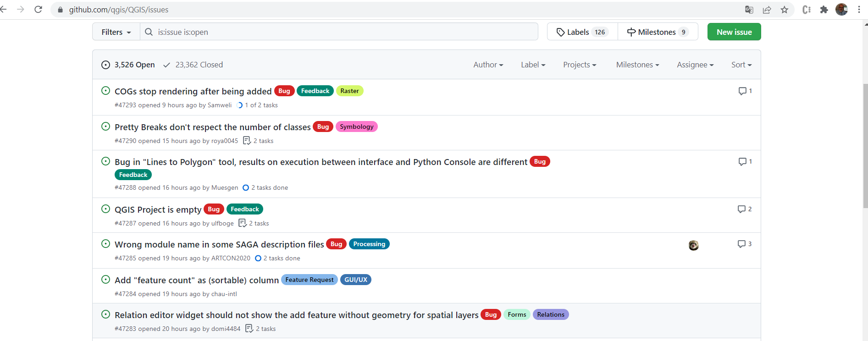Image resolution: width=868 pixels, height=341 pixels.
Task: Open issue Pretty Breaks don't respect number of classes
Action: (x=213, y=127)
